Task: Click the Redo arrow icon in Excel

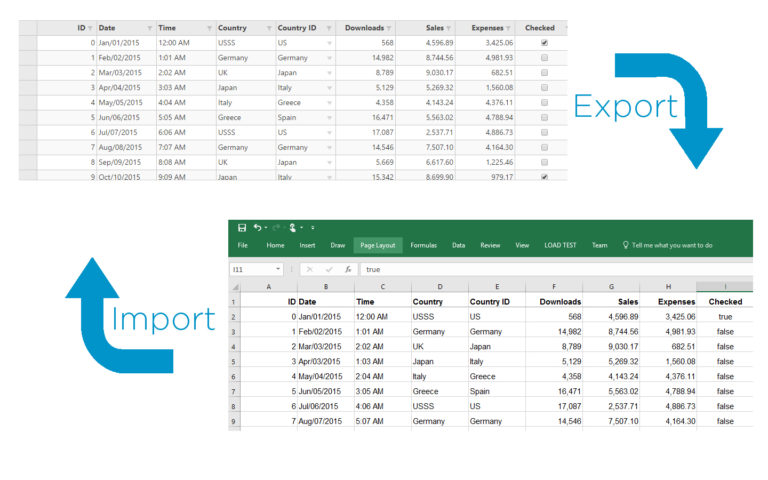Action: coord(276,227)
